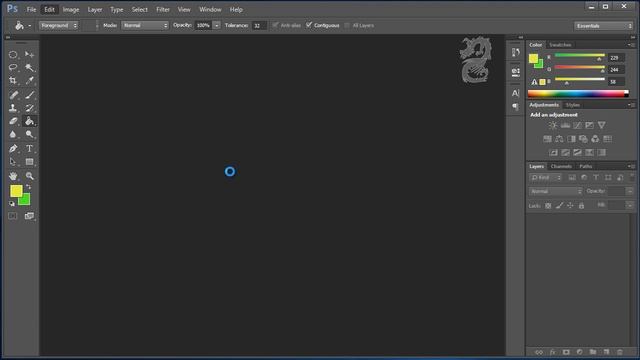Open the Color panel flyout menu
The width and height of the screenshot is (640, 360).
[631, 45]
